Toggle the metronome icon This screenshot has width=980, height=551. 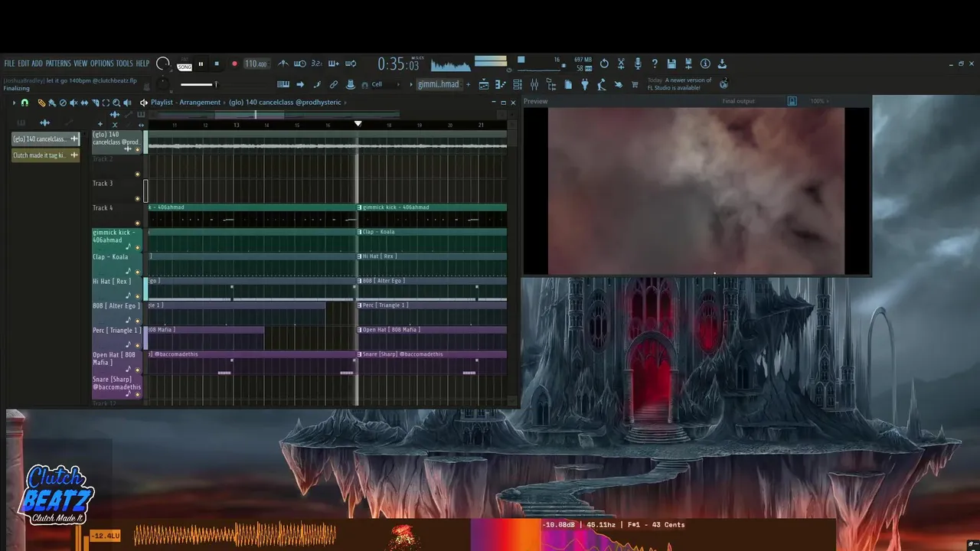pyautogui.click(x=283, y=64)
